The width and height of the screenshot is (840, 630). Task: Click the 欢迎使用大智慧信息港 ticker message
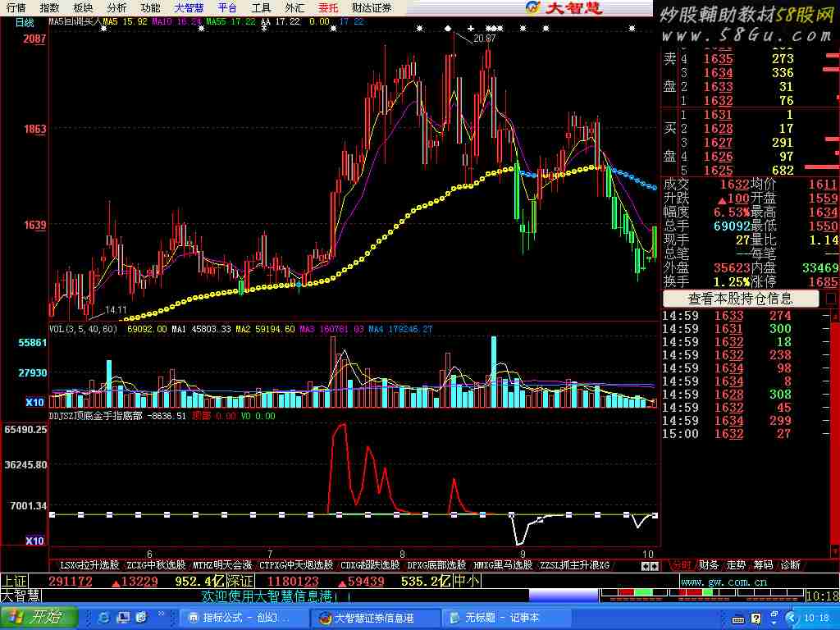267,596
